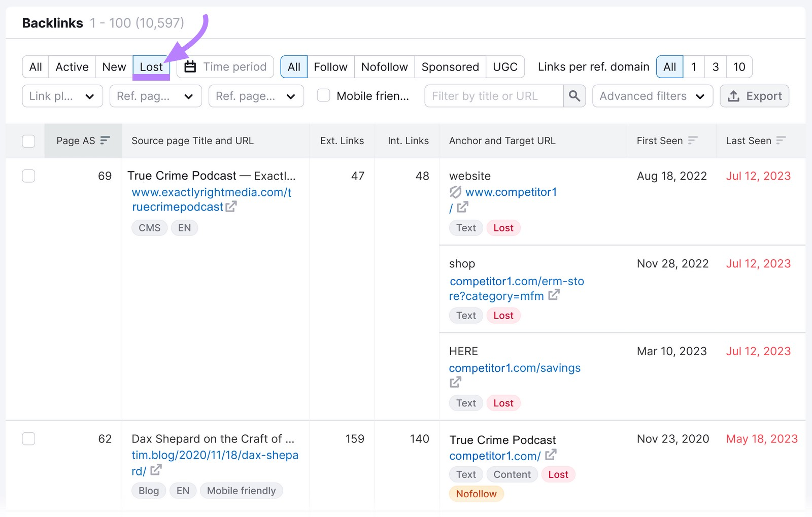
Task: Switch to the Nofollow filter tab
Action: 384,66
